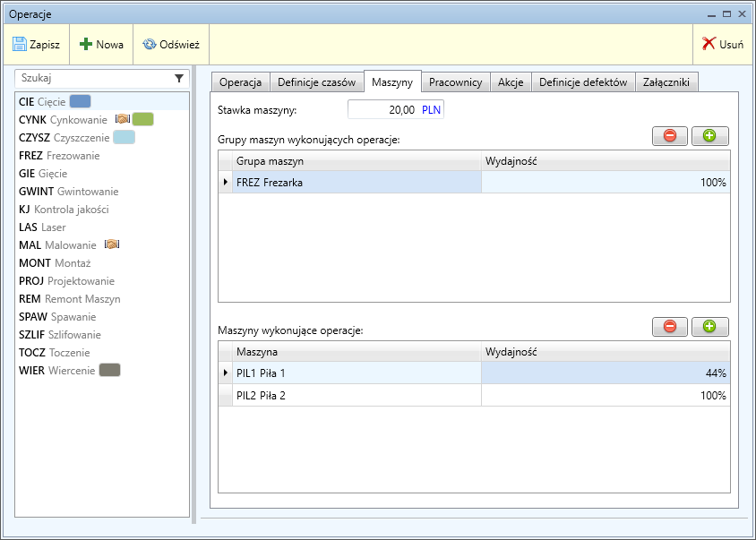
Task: Click the green swatch next to Cynkowanie
Action: pos(143,120)
